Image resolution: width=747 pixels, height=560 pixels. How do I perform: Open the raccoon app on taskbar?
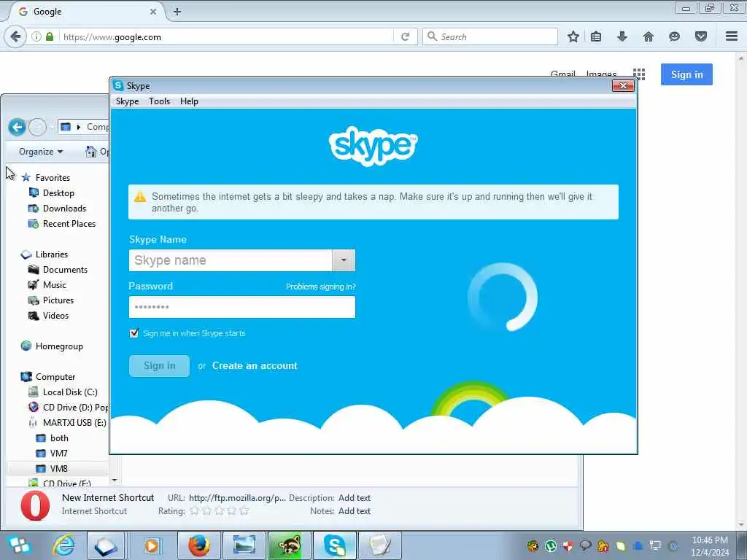pos(289,545)
